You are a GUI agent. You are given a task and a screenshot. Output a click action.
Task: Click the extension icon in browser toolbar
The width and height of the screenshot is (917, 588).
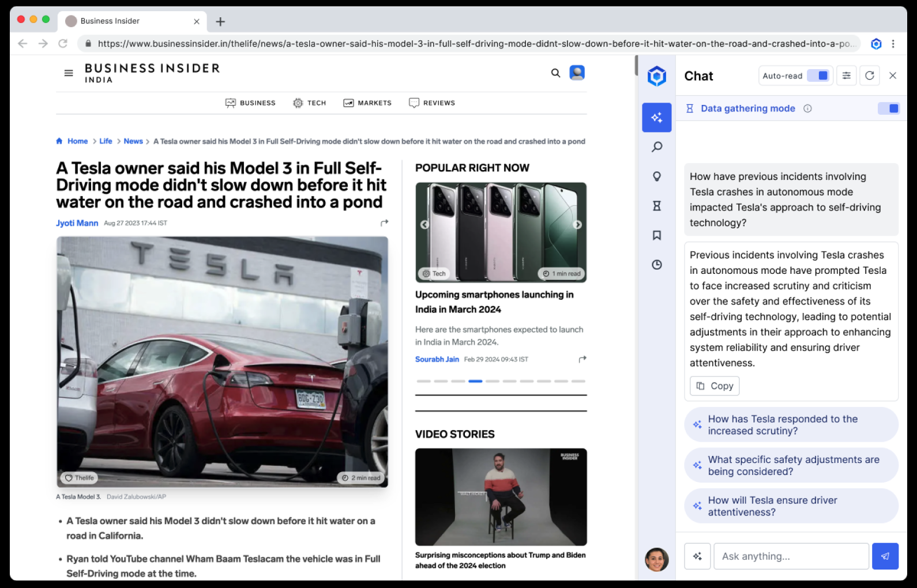876,44
